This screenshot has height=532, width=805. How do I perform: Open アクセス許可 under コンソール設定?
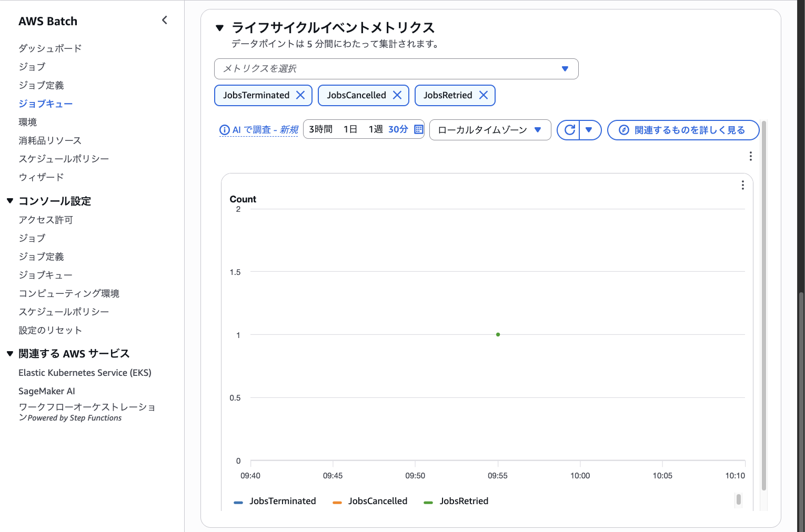[46, 220]
